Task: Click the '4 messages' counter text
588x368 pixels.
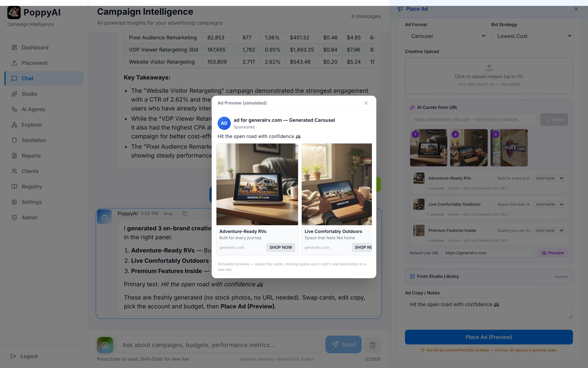Action: pos(366,16)
